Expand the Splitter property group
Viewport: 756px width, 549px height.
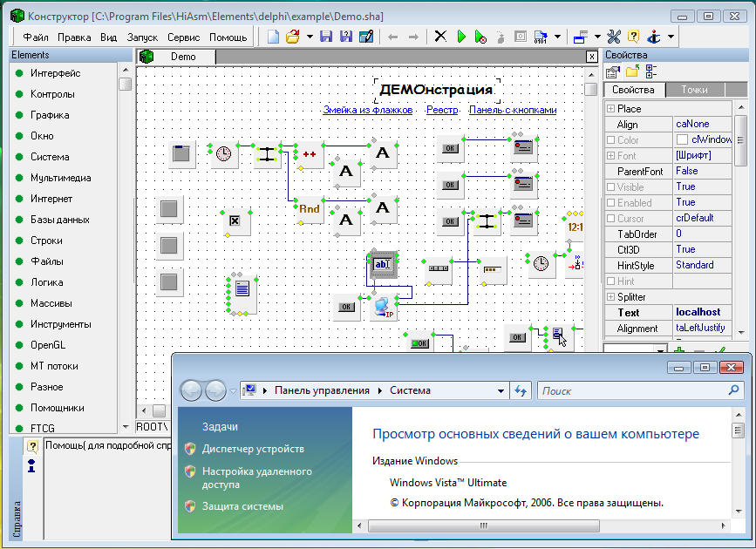pyautogui.click(x=610, y=297)
